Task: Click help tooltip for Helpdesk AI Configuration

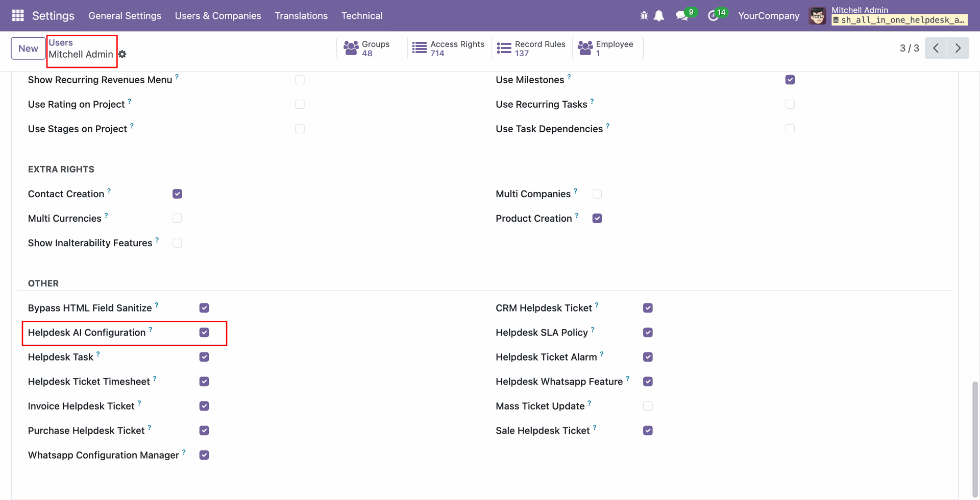Action: (151, 329)
